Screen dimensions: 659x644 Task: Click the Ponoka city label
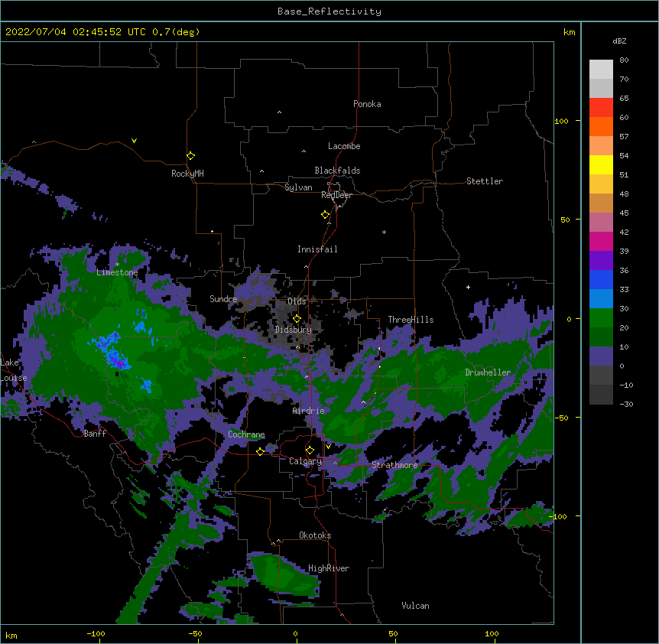click(x=367, y=104)
